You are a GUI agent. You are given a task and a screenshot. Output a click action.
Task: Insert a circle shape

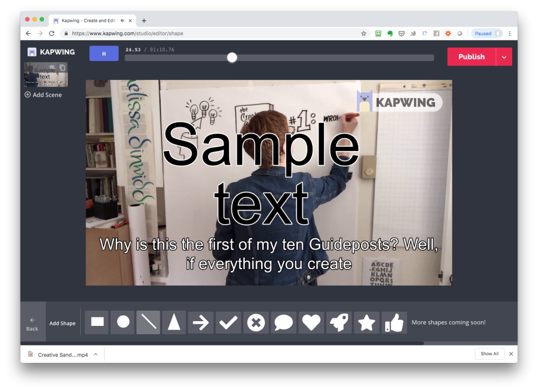(x=123, y=322)
